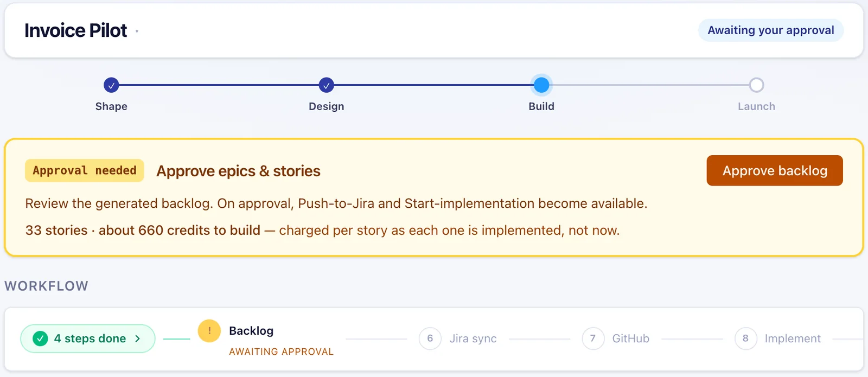The image size is (868, 377).
Task: Select the active Build stage dot
Action: coord(541,85)
